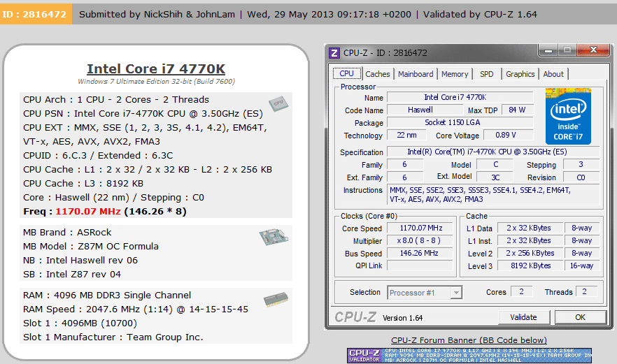Click the Ext. Model value 3C
617x364 pixels.
pyautogui.click(x=495, y=177)
